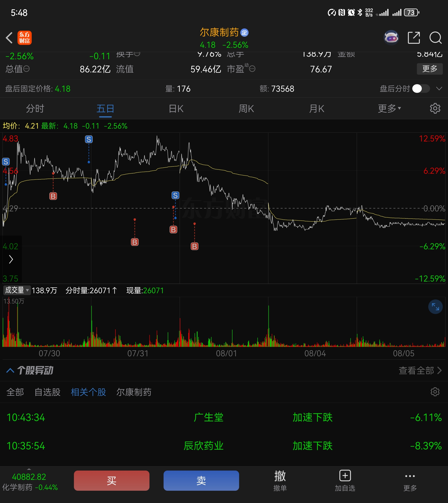Tap the -8.39% change value
Image resolution: width=448 pixels, height=503 pixels.
pos(426,446)
